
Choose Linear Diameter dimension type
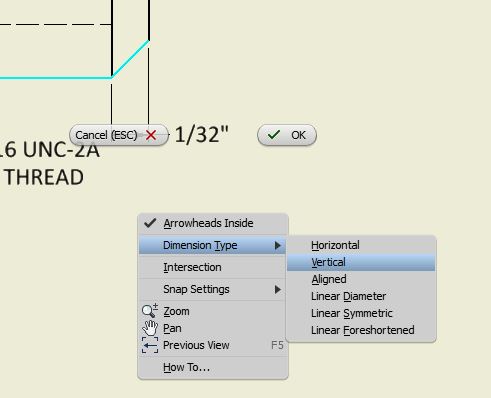(x=361, y=296)
